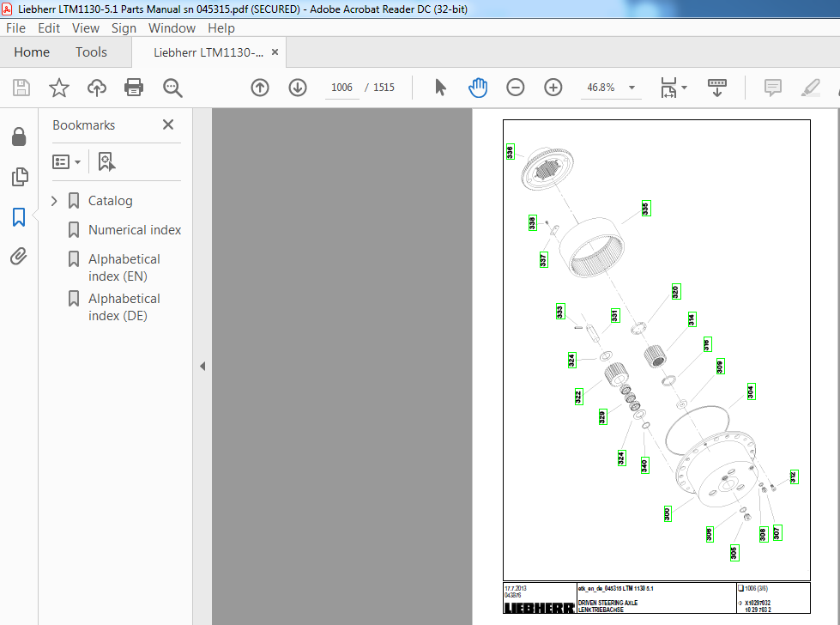The image size is (840, 625).
Task: Select the arrow selection tool
Action: click(440, 88)
